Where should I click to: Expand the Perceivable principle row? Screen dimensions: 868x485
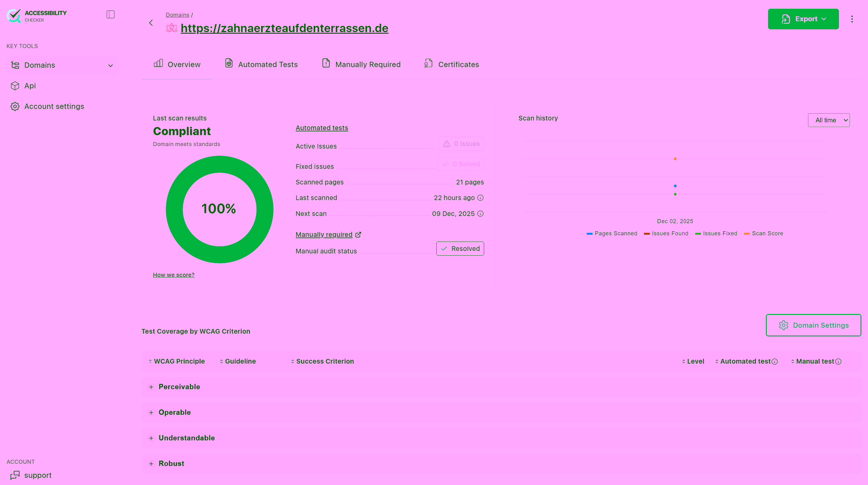(151, 387)
